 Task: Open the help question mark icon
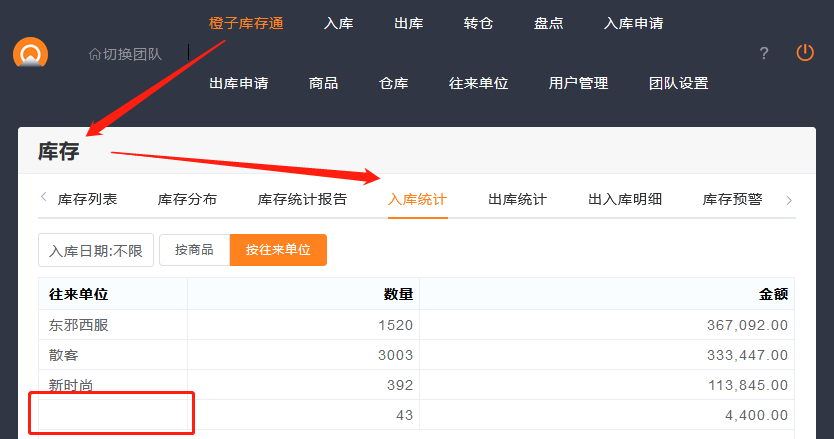pos(764,53)
